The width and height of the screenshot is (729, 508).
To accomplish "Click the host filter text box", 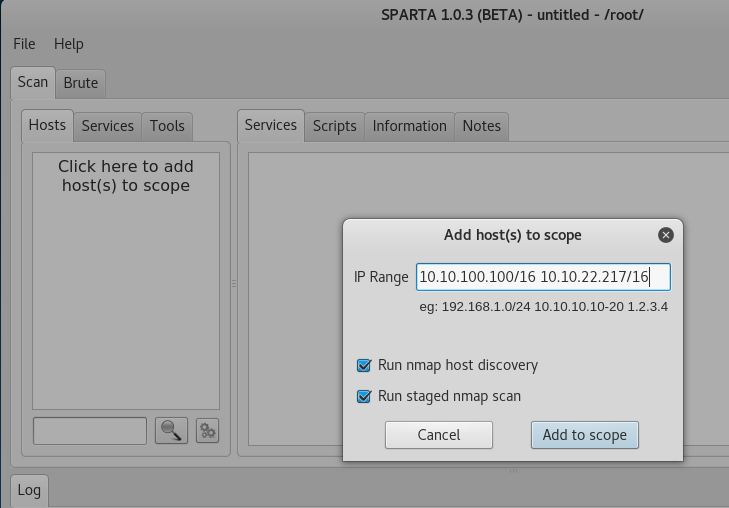I will point(90,431).
